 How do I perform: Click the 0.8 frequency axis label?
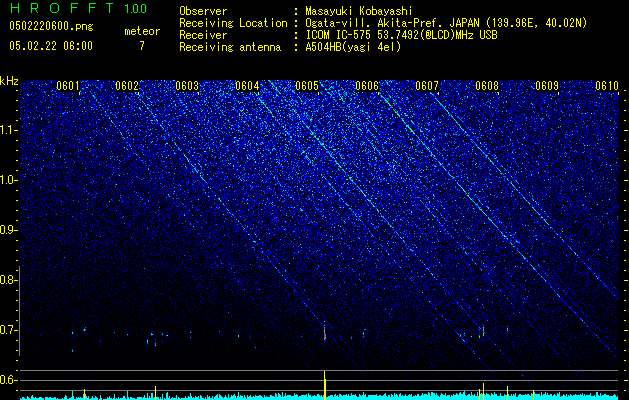7,280
